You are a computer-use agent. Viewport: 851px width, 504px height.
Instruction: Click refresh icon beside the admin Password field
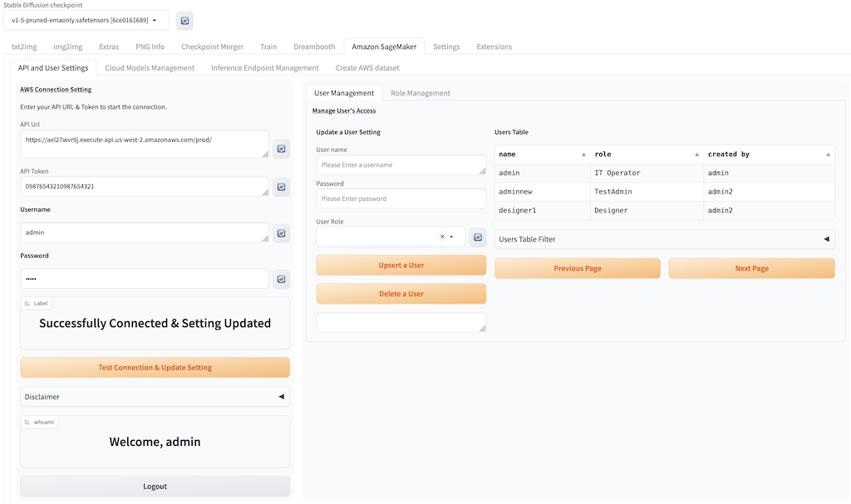pos(282,279)
